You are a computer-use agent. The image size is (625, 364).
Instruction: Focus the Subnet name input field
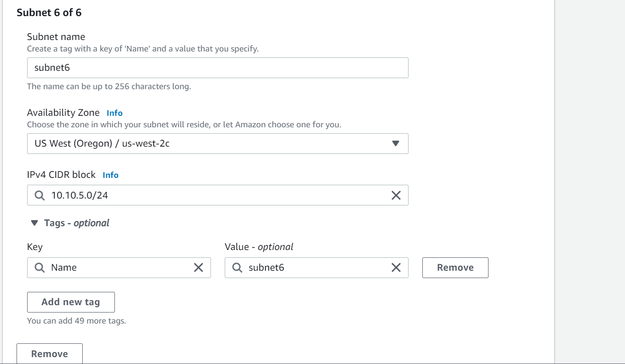[218, 68]
